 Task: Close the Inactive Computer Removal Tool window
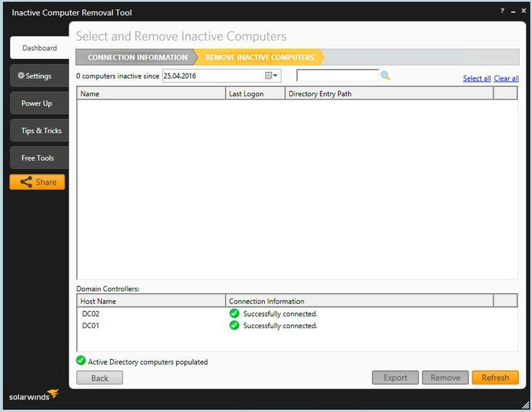[x=524, y=11]
